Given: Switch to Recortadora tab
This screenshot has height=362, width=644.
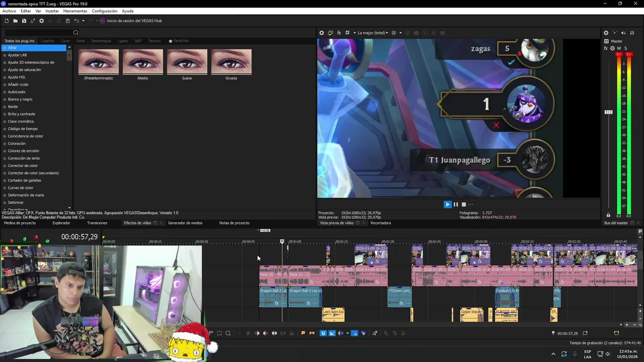Looking at the screenshot, I should [380, 223].
